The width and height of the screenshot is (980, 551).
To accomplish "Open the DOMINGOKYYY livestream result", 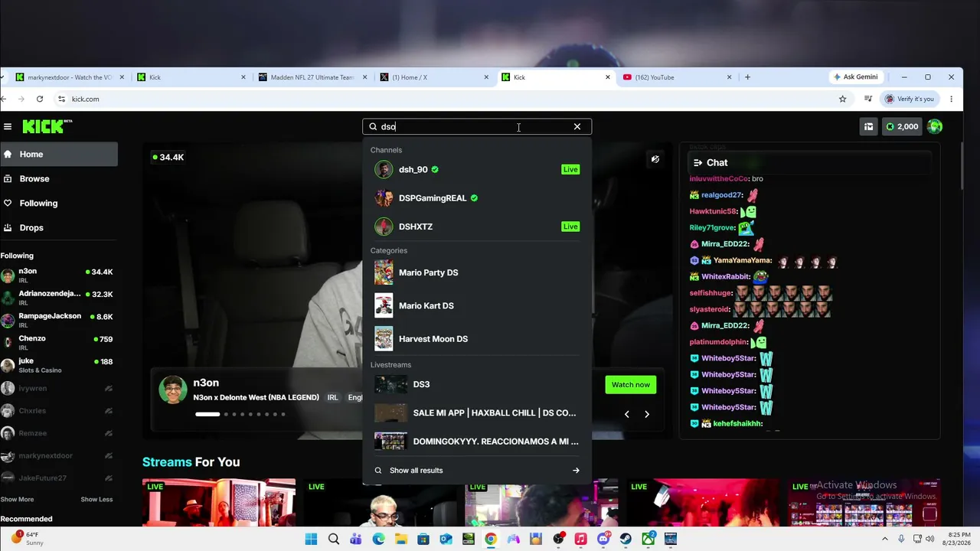I will [477, 442].
